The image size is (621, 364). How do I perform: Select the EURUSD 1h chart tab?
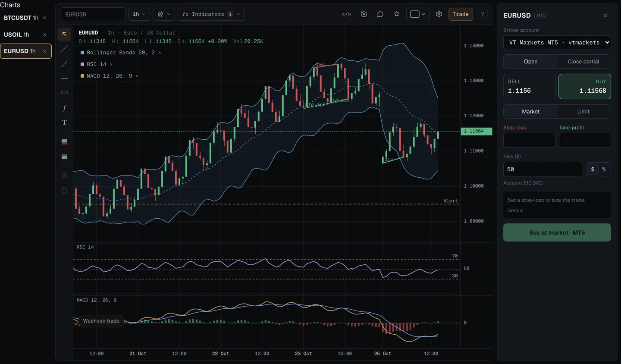[x=26, y=51]
